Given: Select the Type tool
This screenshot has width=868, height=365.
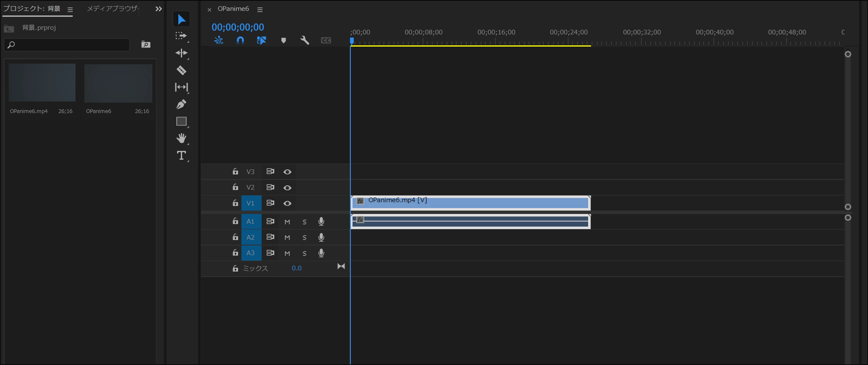Looking at the screenshot, I should (181, 155).
